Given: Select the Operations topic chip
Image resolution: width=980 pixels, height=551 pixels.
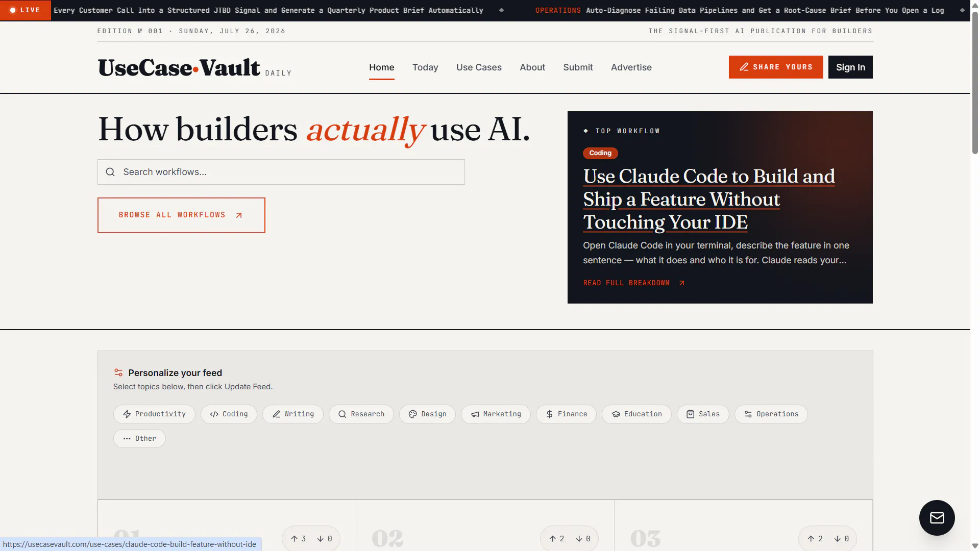Looking at the screenshot, I should 771,414.
